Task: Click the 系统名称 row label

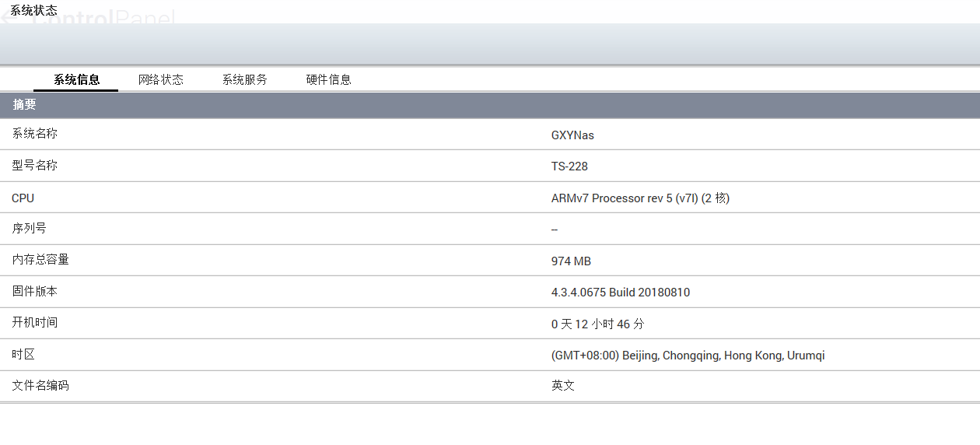Action: (x=34, y=134)
